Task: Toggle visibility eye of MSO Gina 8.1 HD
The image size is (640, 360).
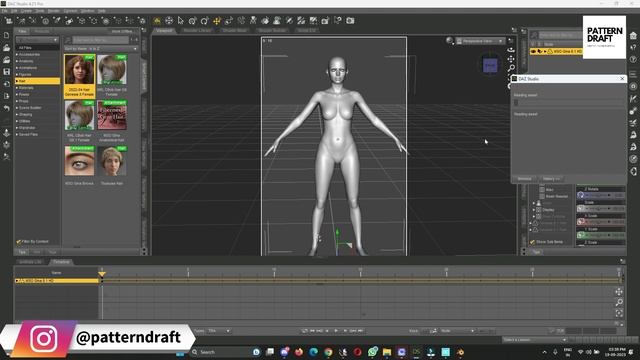Action: click(533, 51)
